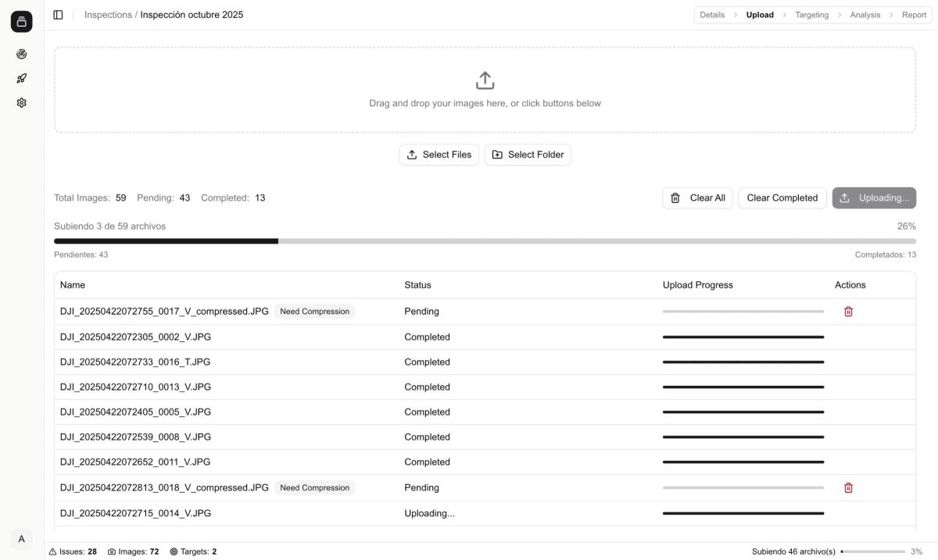Open the settings gear in sidebar
The height and width of the screenshot is (560, 938).
[x=22, y=102]
